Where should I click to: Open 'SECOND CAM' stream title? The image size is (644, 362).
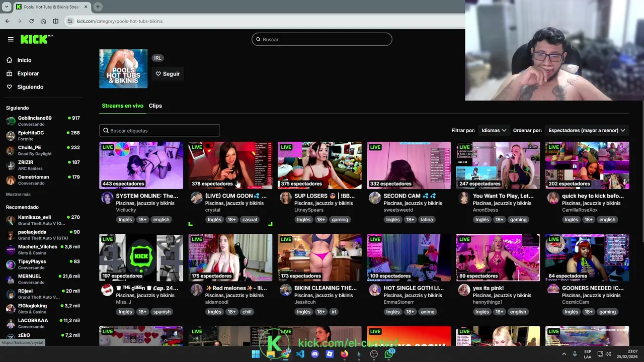(x=410, y=196)
